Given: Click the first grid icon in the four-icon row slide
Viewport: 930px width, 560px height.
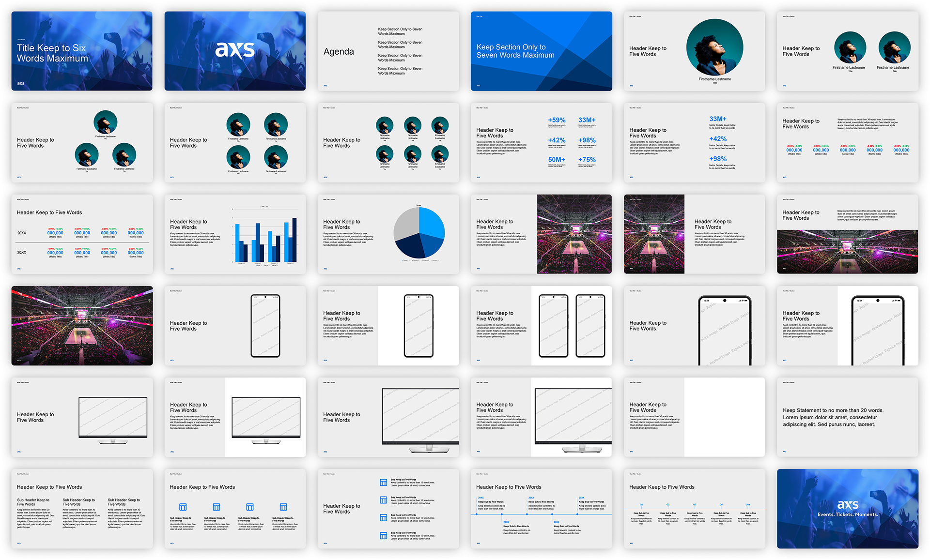Looking at the screenshot, I should coord(183,507).
